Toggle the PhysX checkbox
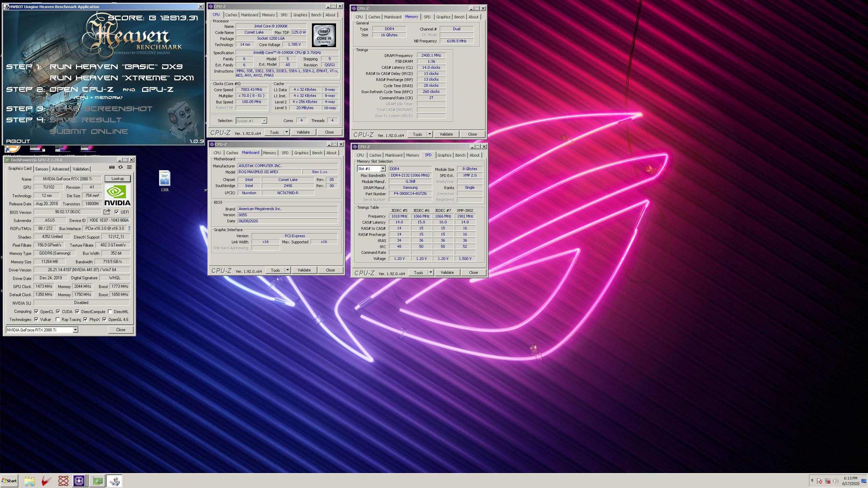The image size is (868, 488). click(85, 319)
